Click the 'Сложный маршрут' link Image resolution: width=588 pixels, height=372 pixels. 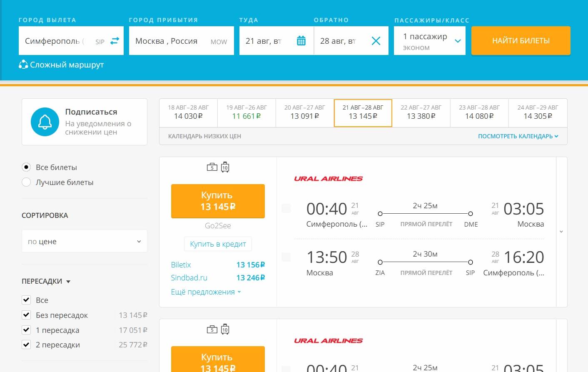pos(67,65)
